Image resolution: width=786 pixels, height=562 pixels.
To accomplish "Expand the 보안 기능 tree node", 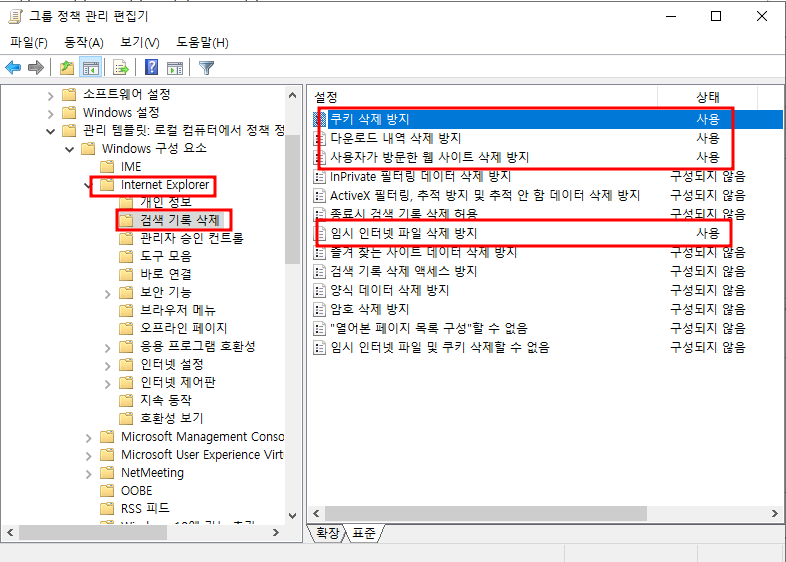I will click(107, 294).
